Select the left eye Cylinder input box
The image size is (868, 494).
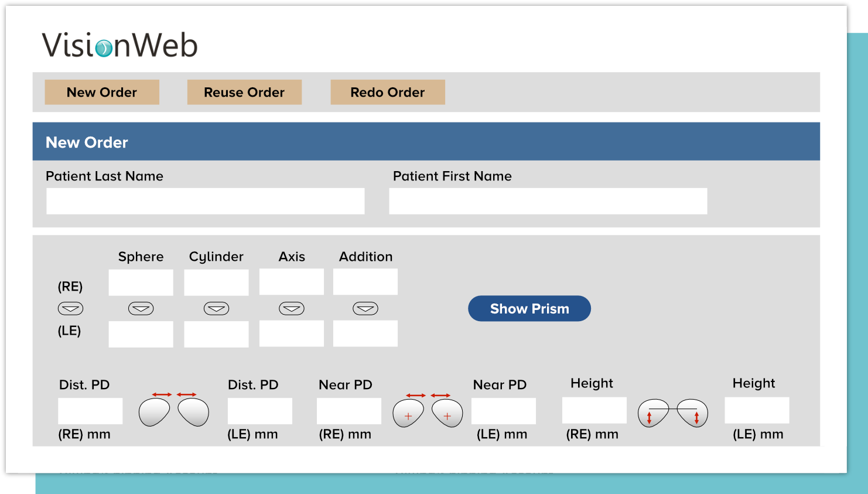pyautogui.click(x=216, y=334)
